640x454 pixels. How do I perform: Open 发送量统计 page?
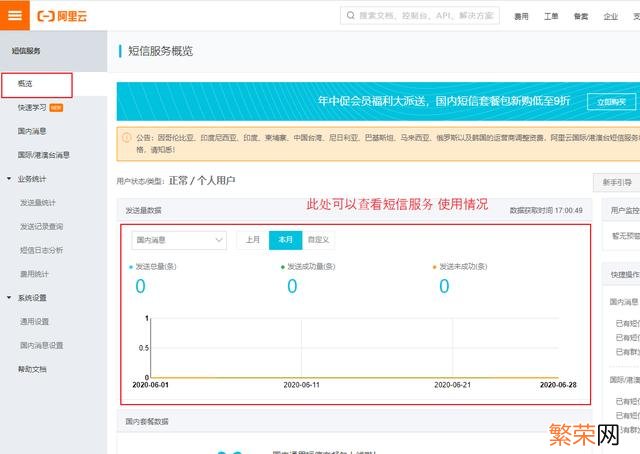point(38,203)
